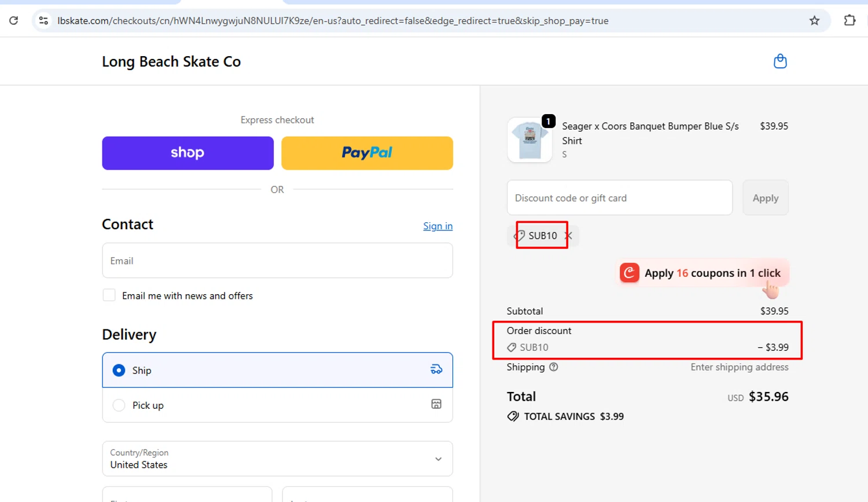Viewport: 868px width, 502px height.
Task: Click the browser address bar URL
Action: 333,21
